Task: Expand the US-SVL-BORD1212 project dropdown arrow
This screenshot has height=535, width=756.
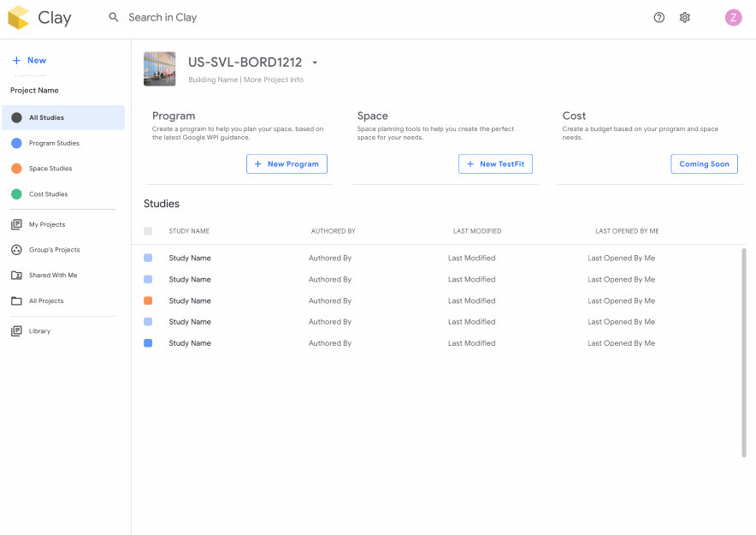Action: click(315, 62)
